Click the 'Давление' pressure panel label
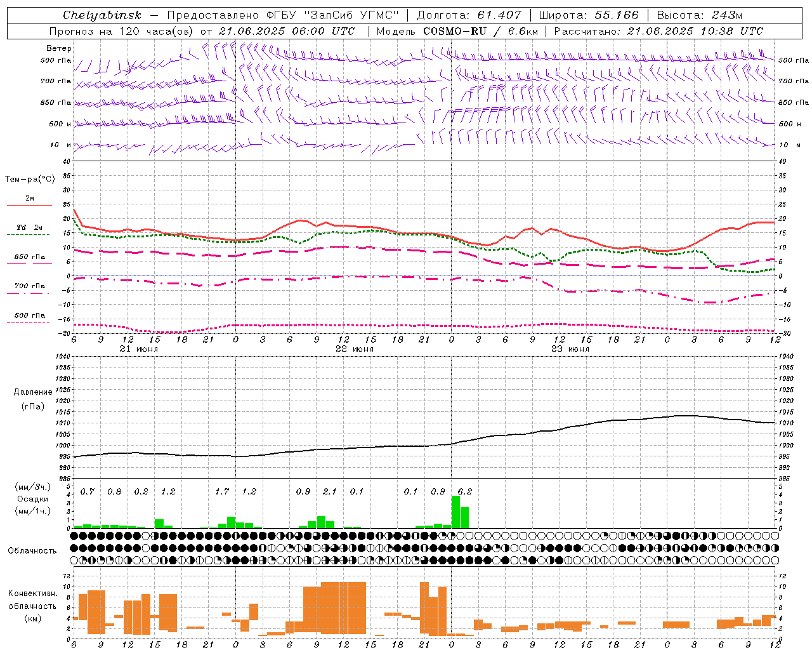The image size is (812, 650). (33, 392)
